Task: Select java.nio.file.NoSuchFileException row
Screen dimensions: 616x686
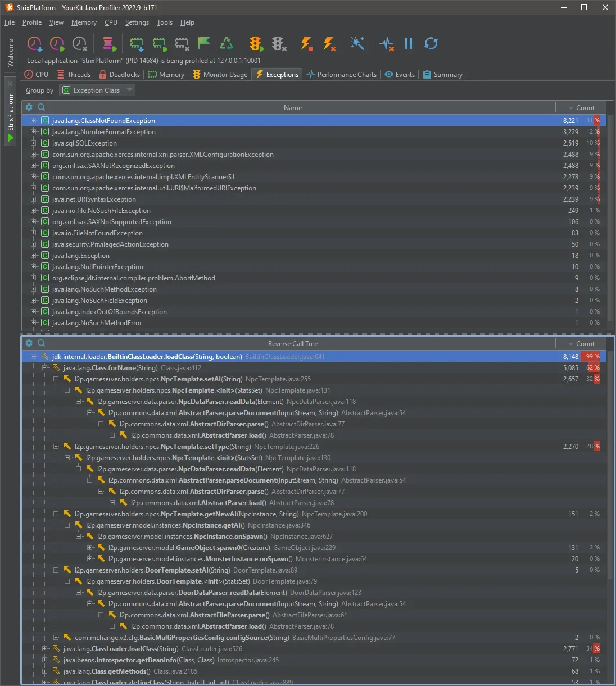Action: pyautogui.click(x=314, y=211)
